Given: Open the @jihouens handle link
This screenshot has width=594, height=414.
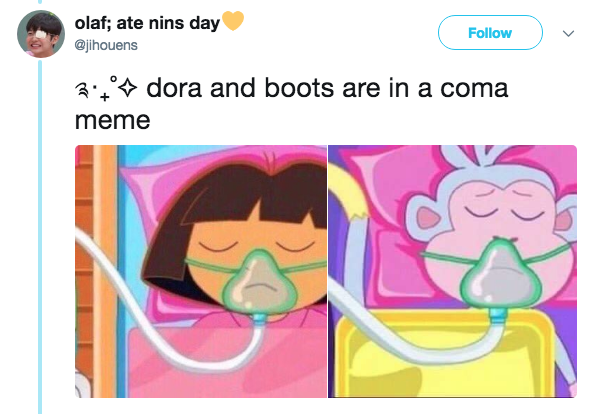Looking at the screenshot, I should [x=106, y=45].
